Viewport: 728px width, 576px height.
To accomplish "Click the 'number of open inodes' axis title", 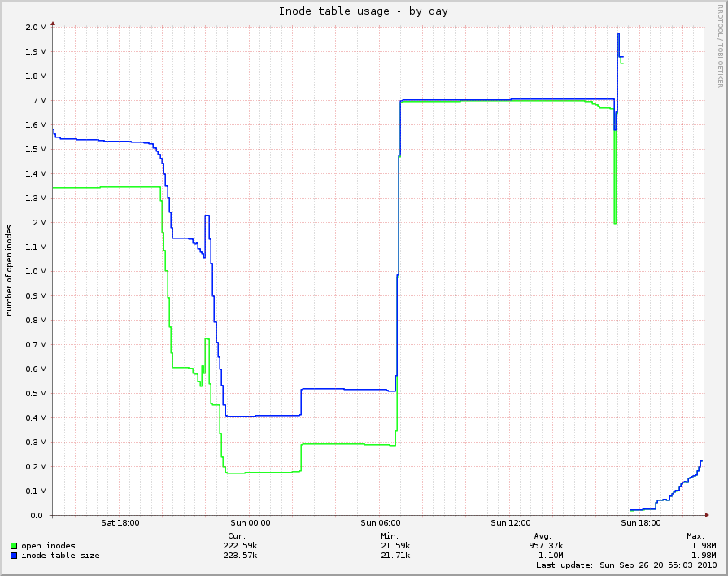I will (9, 271).
